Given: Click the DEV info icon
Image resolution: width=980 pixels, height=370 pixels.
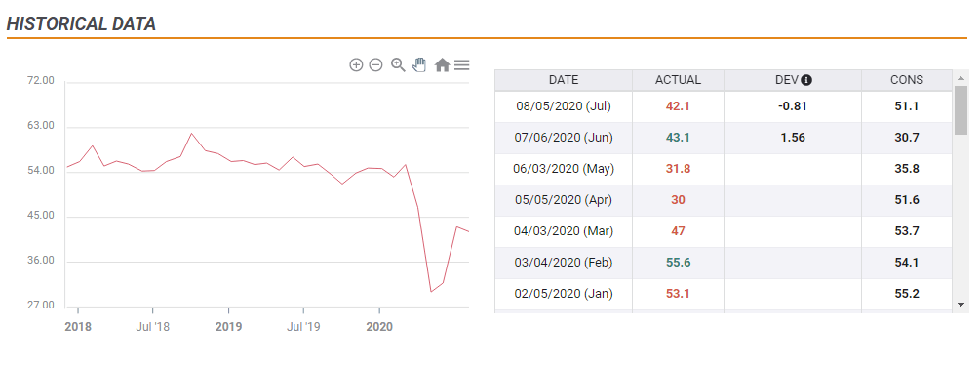Looking at the screenshot, I should pos(806,80).
